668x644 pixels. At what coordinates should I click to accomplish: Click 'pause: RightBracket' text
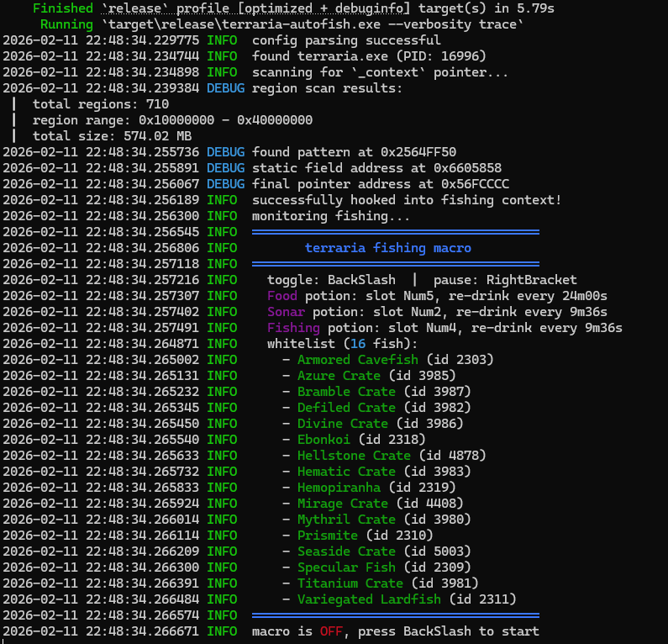(x=505, y=280)
